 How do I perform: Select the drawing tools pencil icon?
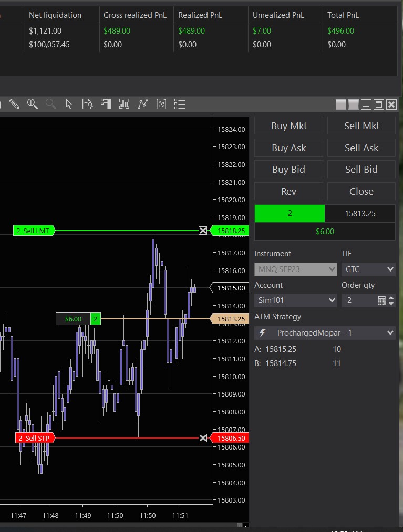tap(14, 104)
